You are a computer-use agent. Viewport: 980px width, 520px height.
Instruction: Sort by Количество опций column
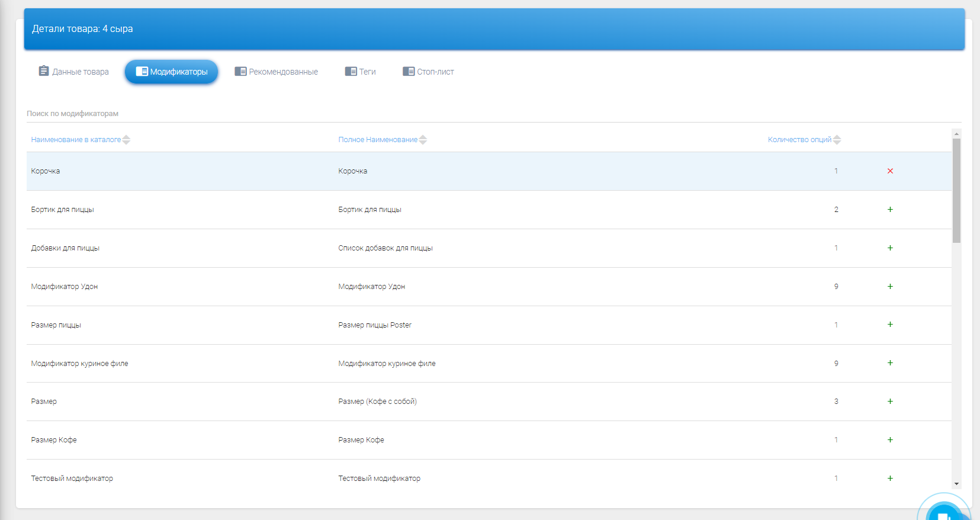pyautogui.click(x=799, y=140)
